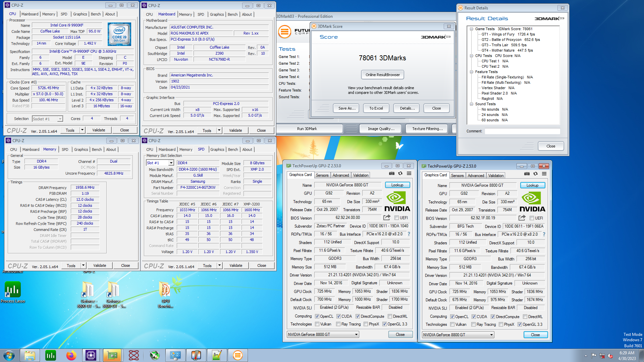Switch to SPD tab in CPU-Z Memory window

pyautogui.click(x=65, y=149)
